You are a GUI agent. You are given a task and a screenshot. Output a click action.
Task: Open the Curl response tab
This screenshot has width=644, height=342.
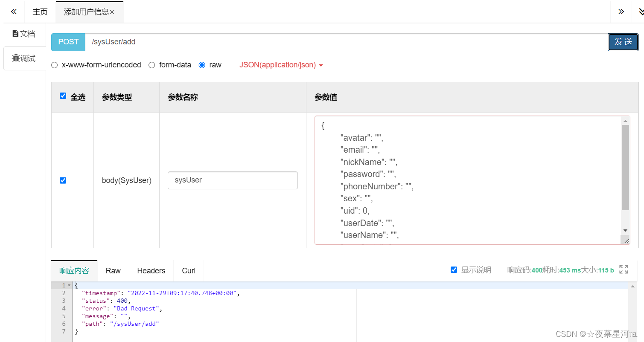pos(189,271)
